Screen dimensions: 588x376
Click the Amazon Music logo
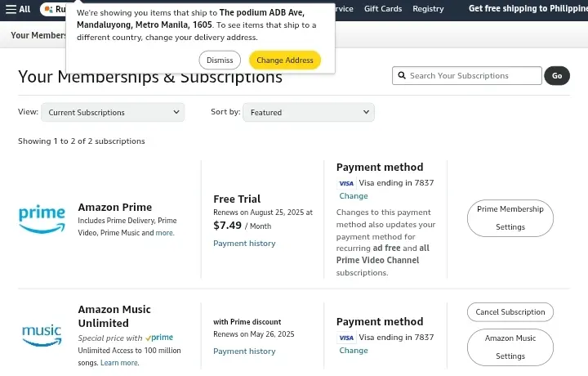42,335
